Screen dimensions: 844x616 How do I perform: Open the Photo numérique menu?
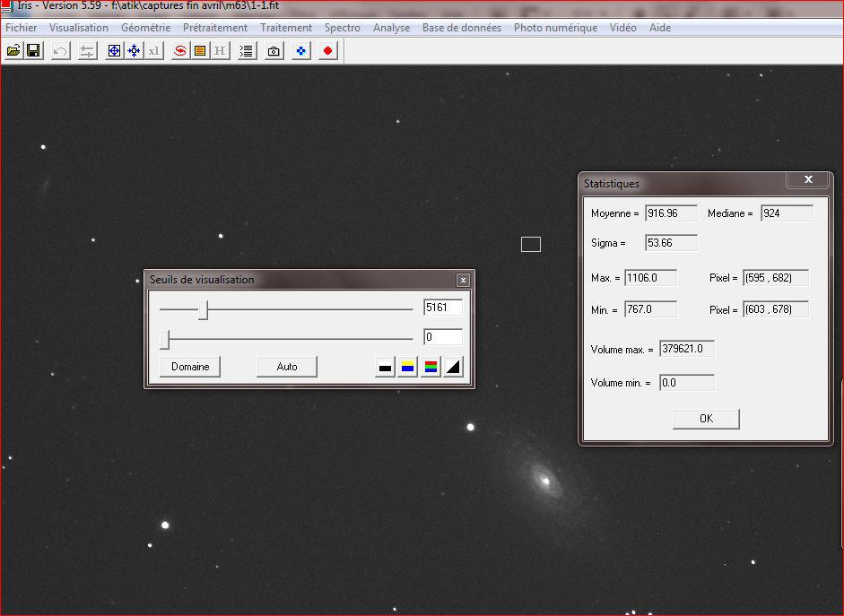click(x=555, y=28)
